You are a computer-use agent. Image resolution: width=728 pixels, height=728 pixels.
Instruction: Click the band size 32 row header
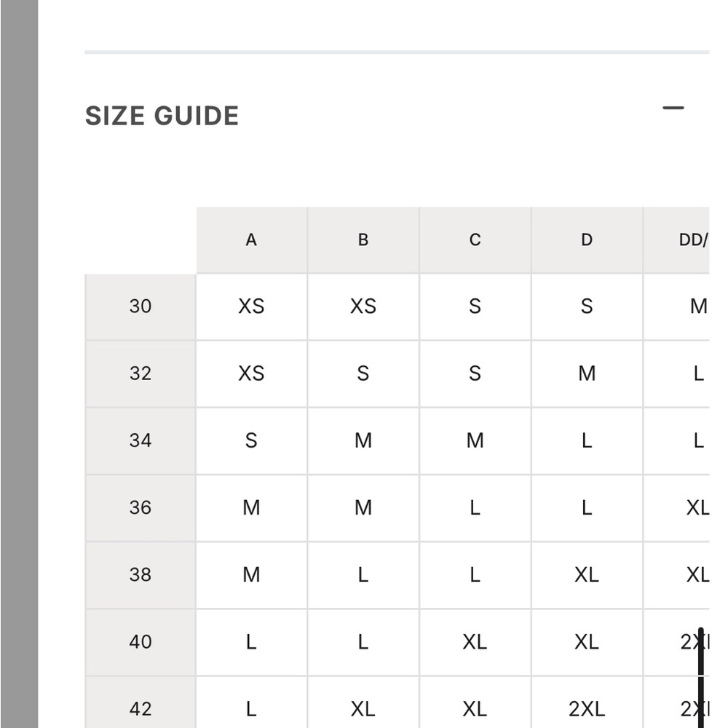pyautogui.click(x=141, y=373)
